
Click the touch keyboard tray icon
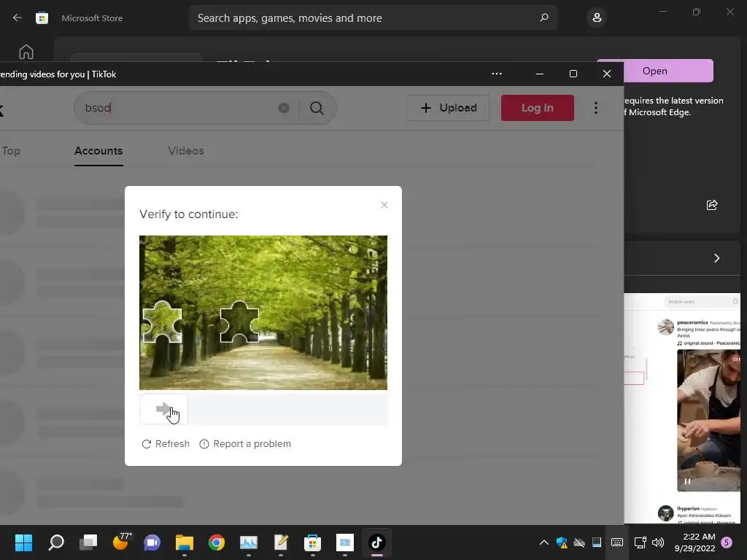click(x=617, y=542)
